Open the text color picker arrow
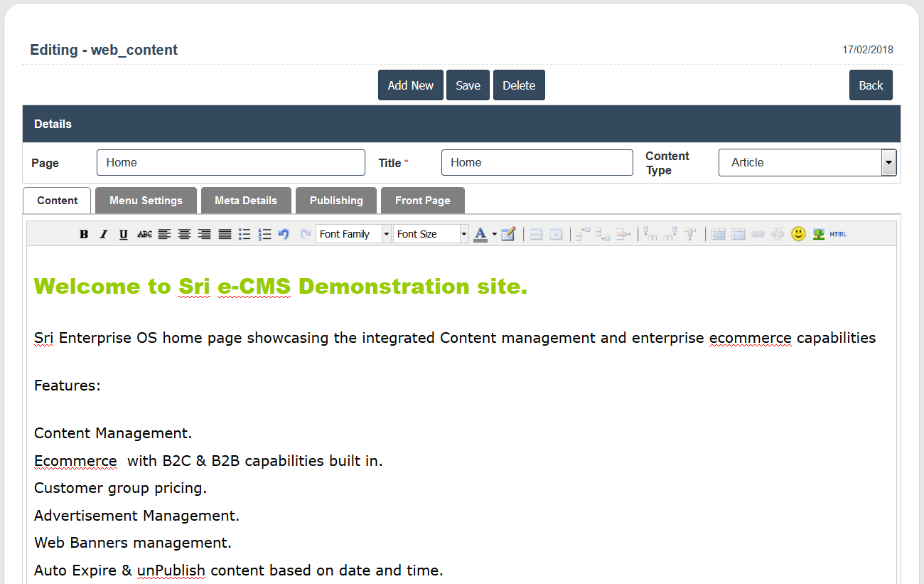The image size is (924, 584). coord(494,234)
